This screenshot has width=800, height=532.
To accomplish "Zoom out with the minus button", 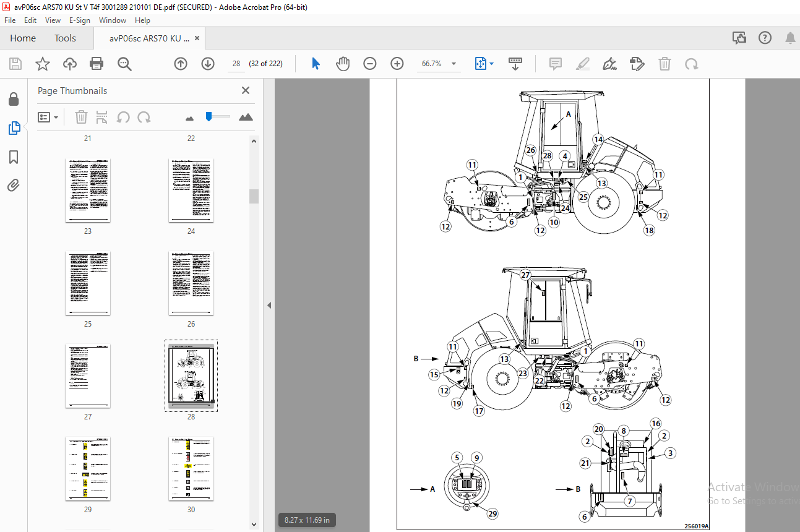I will [x=370, y=64].
